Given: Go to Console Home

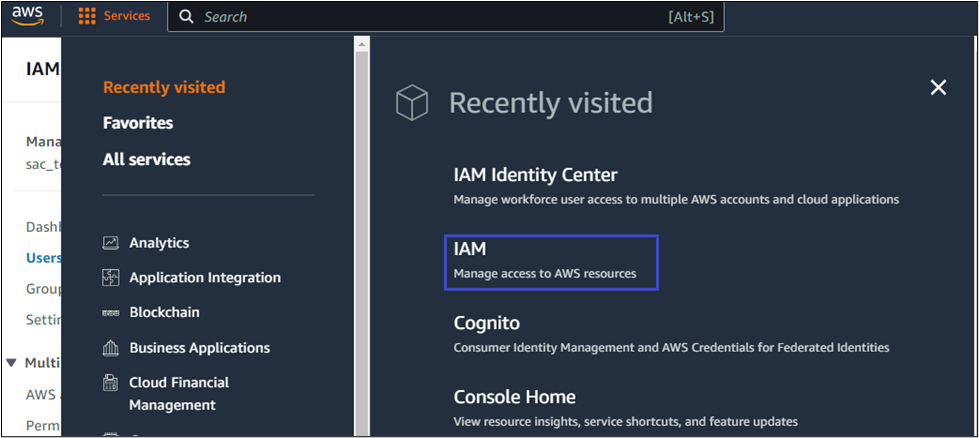Looking at the screenshot, I should 514,397.
